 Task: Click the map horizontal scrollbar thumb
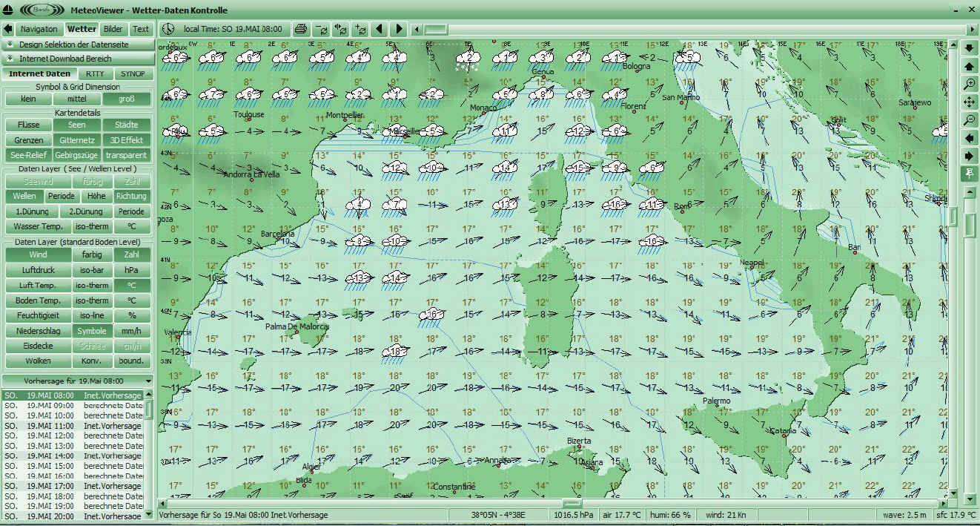(571, 504)
